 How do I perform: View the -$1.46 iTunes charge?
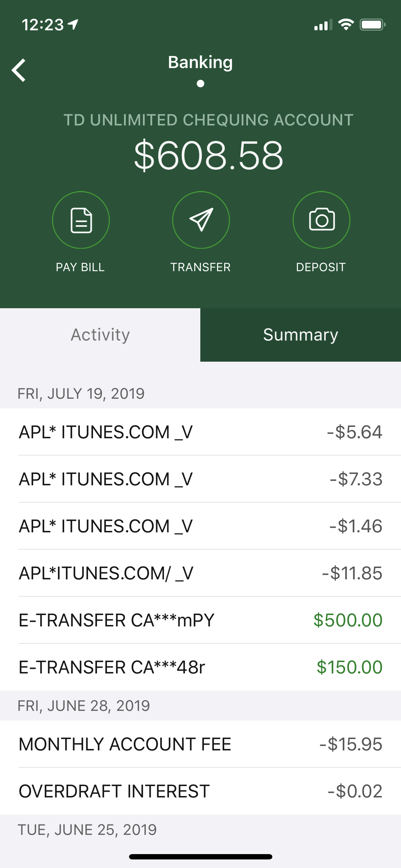pos(200,526)
